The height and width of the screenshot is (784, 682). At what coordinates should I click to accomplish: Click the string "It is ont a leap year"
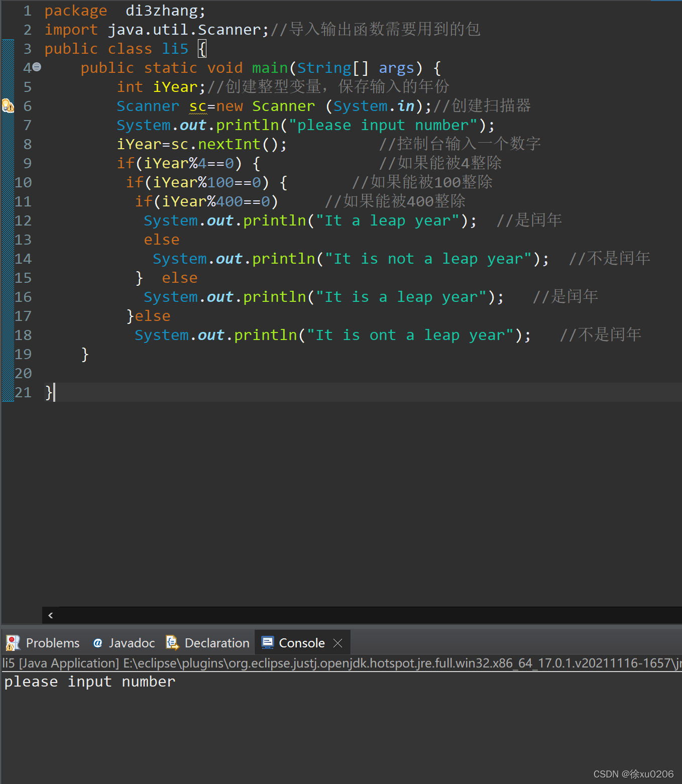pyautogui.click(x=410, y=335)
